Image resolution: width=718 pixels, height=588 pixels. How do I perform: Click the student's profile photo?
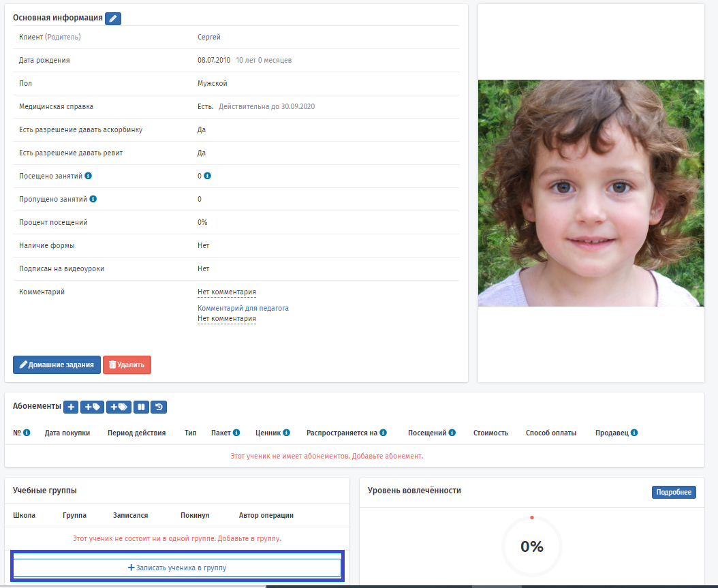[591, 194]
